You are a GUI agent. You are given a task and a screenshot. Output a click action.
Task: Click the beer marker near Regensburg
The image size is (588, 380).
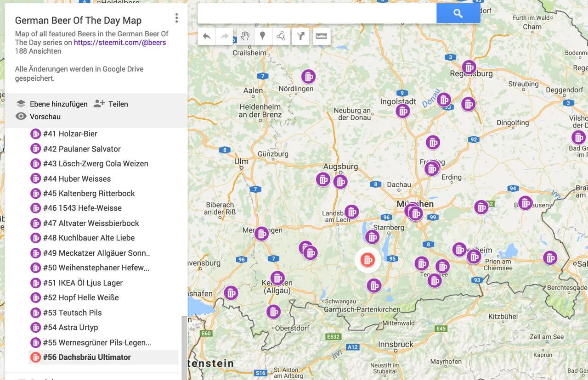click(x=469, y=68)
